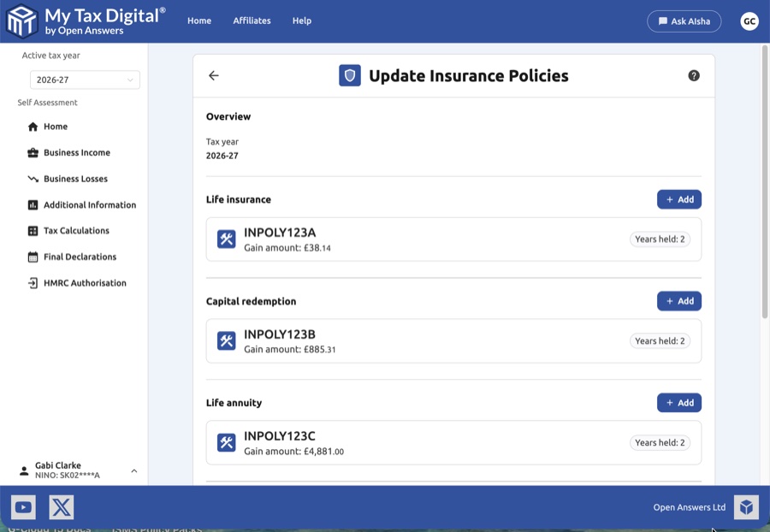Open the Home menu in the top bar
This screenshot has width=770, height=532.
pyautogui.click(x=199, y=21)
